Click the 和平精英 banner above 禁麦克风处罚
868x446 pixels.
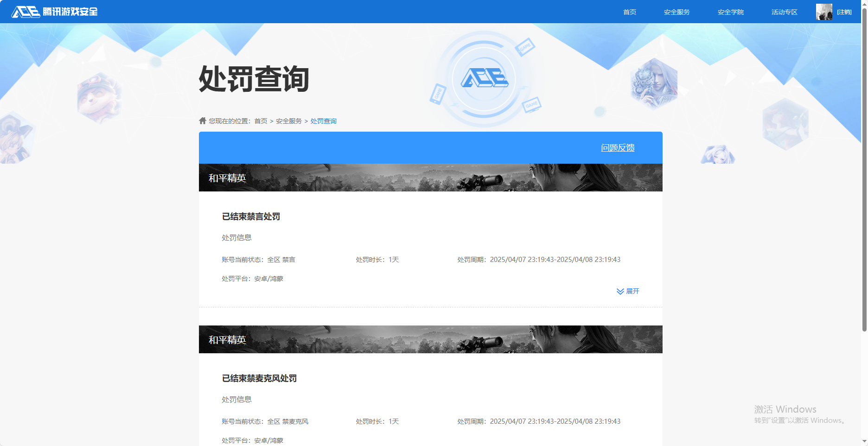430,339
